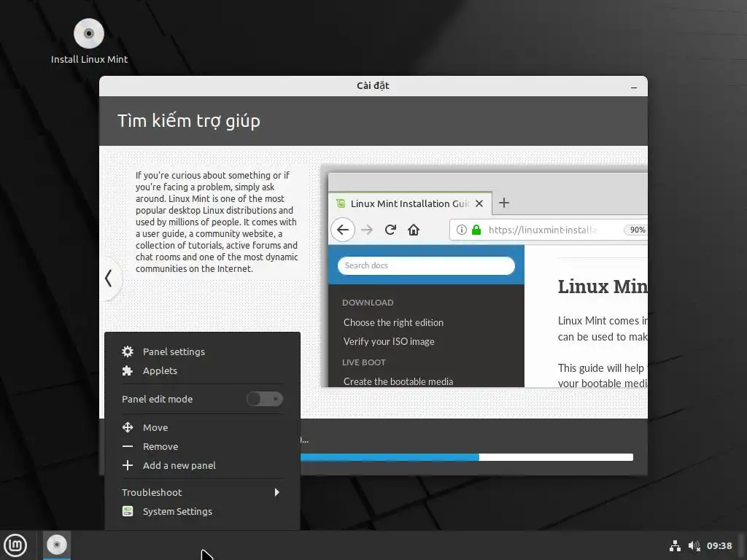Viewport: 747px width, 560px height.
Task: Click the muted volume tray icon
Action: (x=694, y=545)
